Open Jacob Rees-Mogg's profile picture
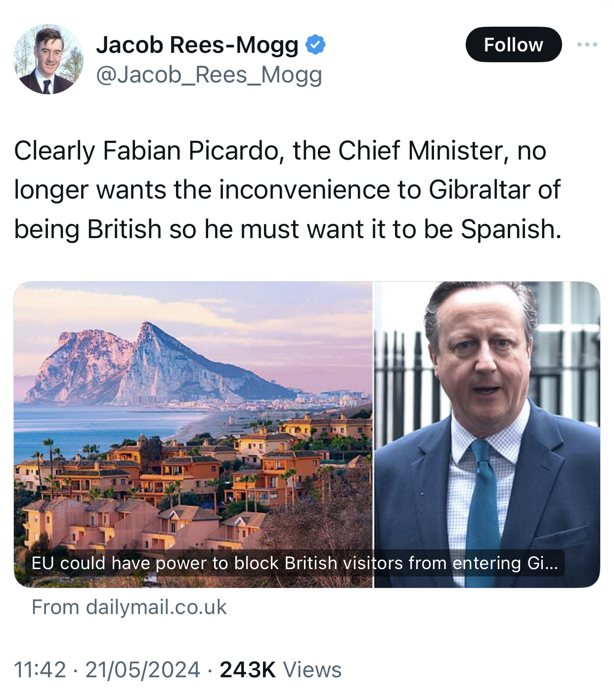This screenshot has height=700, width=614. (48, 59)
